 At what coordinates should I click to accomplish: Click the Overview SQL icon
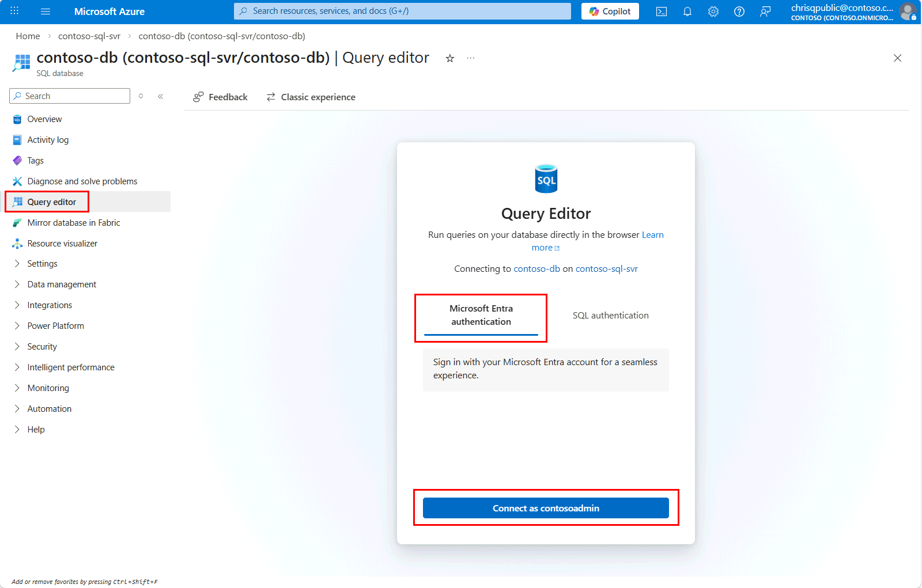tap(17, 119)
